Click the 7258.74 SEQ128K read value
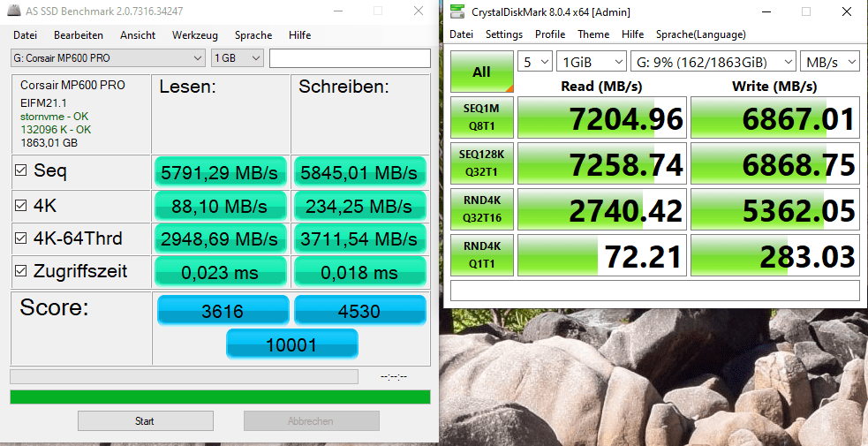Viewport: 868px width, 446px height. point(602,163)
